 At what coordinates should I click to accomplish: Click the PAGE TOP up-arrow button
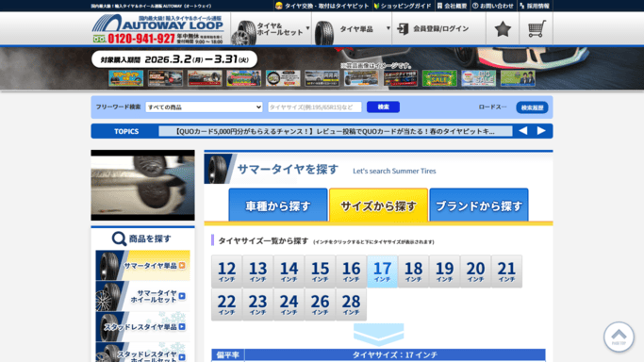[x=619, y=337]
